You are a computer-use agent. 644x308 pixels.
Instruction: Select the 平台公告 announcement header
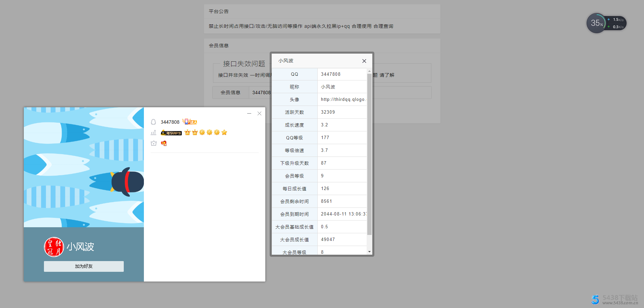tap(218, 11)
